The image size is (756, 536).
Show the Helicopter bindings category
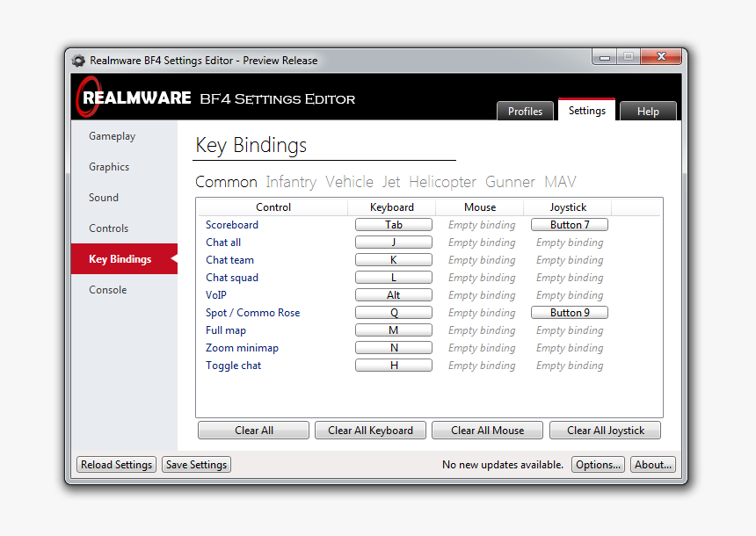(x=442, y=182)
